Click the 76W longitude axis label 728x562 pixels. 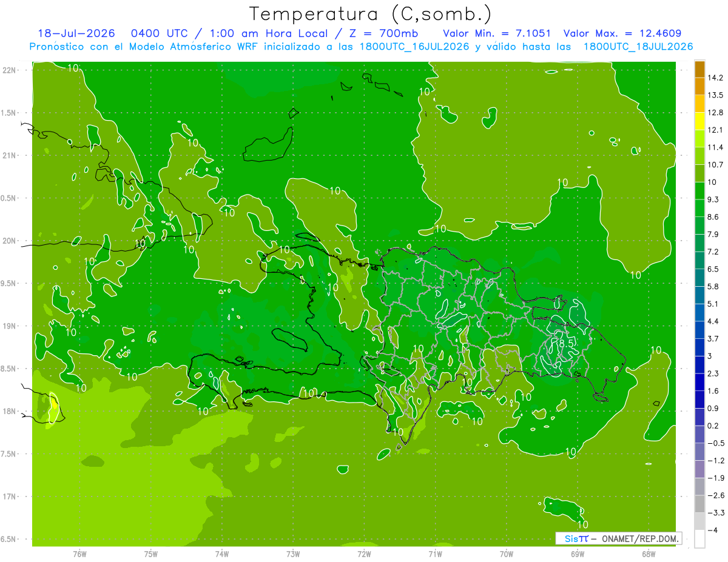click(79, 554)
